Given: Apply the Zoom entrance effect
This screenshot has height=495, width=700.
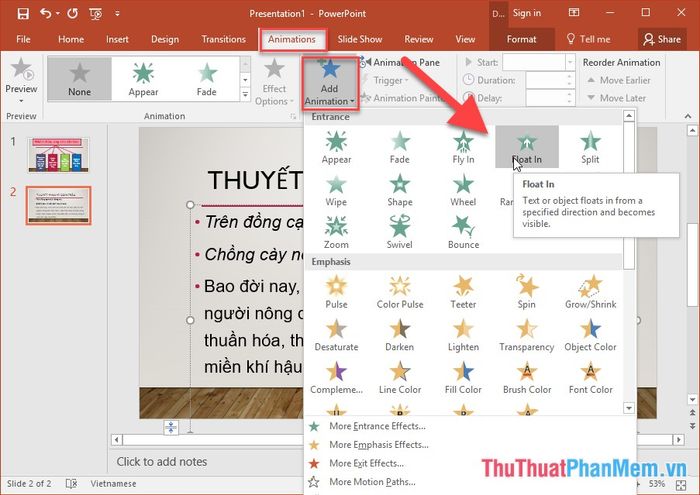Looking at the screenshot, I should tap(336, 232).
